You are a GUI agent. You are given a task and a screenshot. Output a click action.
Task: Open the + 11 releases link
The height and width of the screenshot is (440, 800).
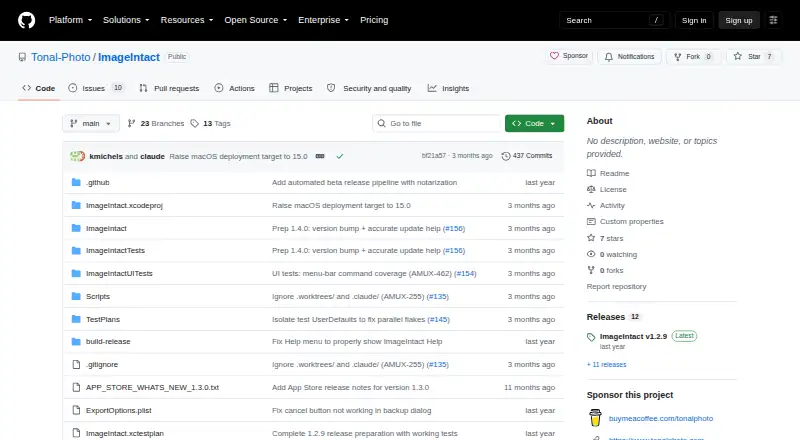coord(606,364)
